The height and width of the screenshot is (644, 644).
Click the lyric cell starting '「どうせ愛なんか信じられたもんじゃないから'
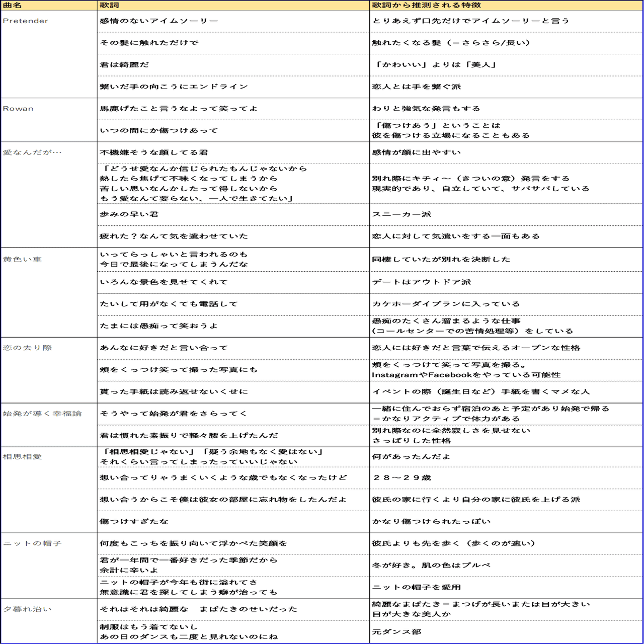coord(233,184)
